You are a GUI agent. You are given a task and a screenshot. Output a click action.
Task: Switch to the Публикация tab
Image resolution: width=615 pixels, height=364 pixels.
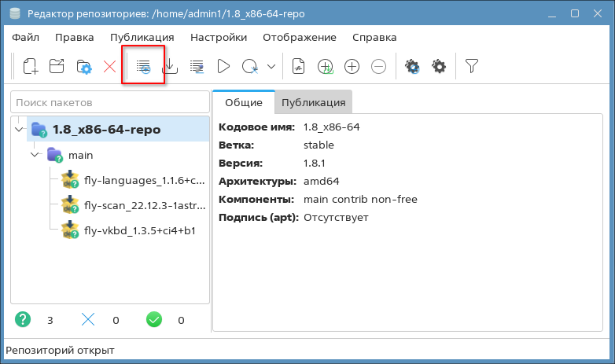coord(313,102)
